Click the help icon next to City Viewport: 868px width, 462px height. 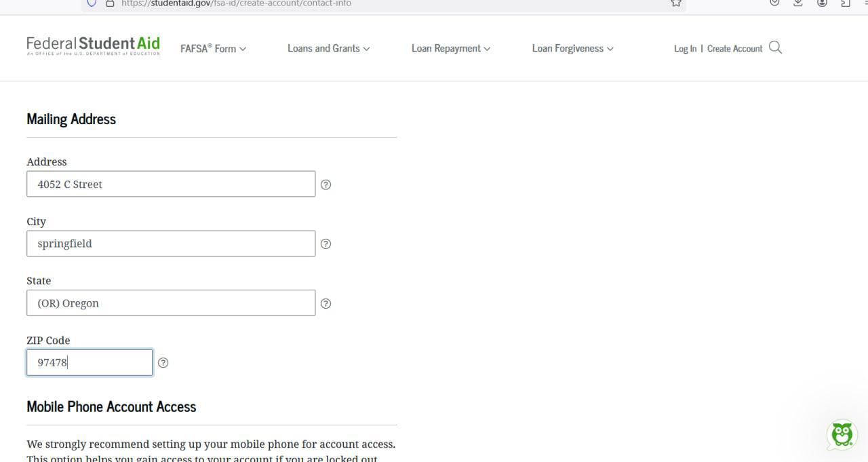pos(325,244)
